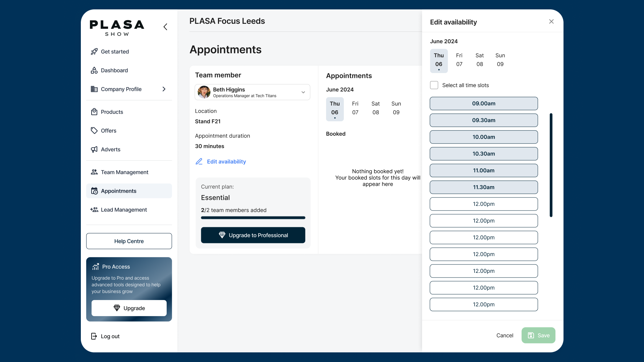
Task: Click Upgrade to Professional button
Action: pos(253,235)
